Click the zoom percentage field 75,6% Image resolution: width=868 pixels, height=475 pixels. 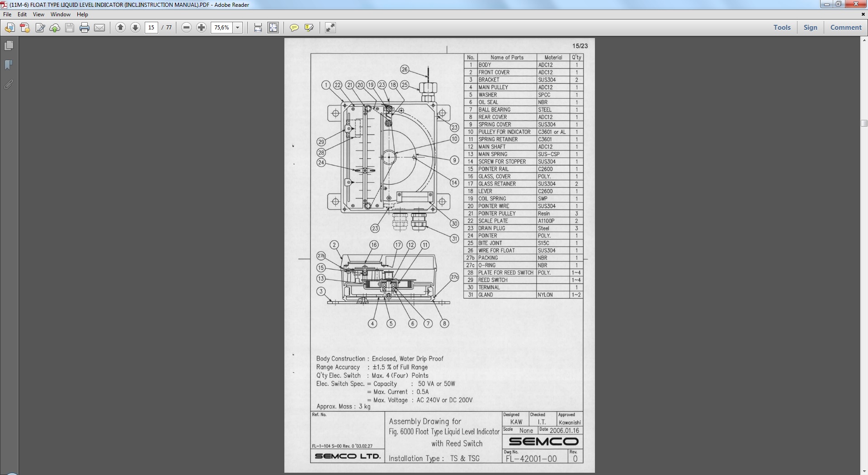pyautogui.click(x=222, y=28)
